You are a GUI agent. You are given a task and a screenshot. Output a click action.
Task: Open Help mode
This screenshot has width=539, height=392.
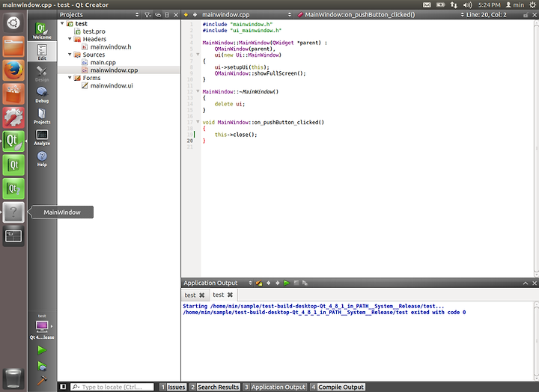pyautogui.click(x=42, y=159)
